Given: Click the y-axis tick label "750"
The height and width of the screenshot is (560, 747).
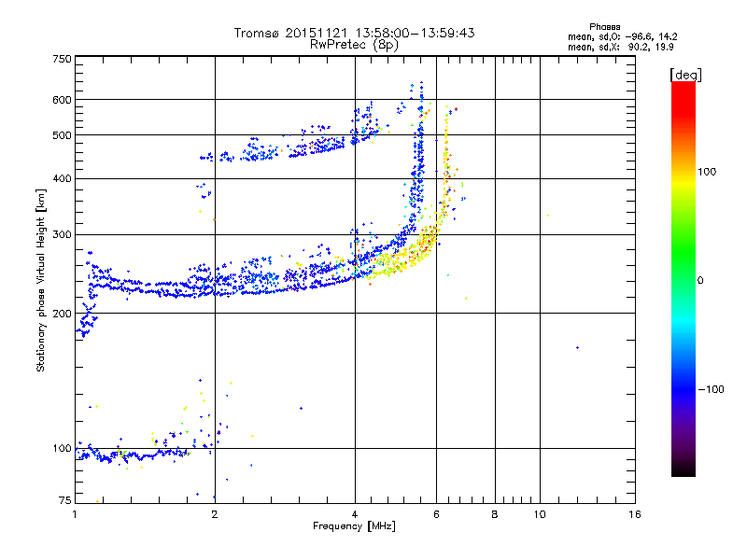Looking at the screenshot, I should (x=63, y=59).
